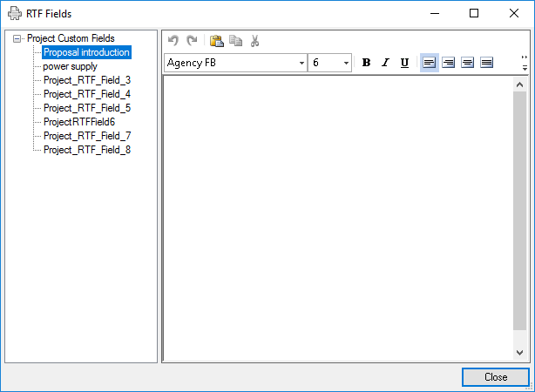
Task: Open the Agency FB font dropdown
Action: tap(301, 63)
